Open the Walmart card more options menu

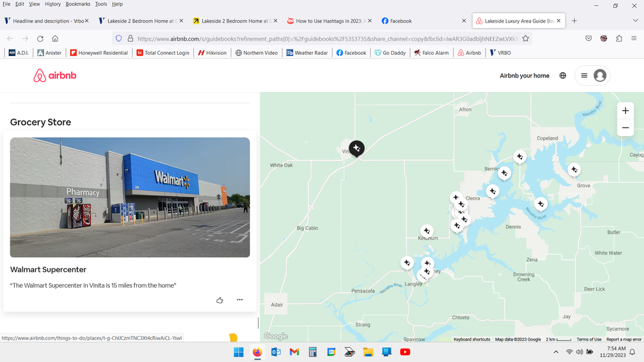[240, 300]
